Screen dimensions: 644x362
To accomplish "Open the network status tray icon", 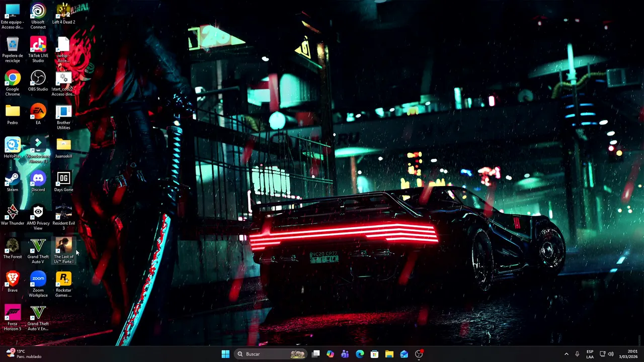I will 603,354.
